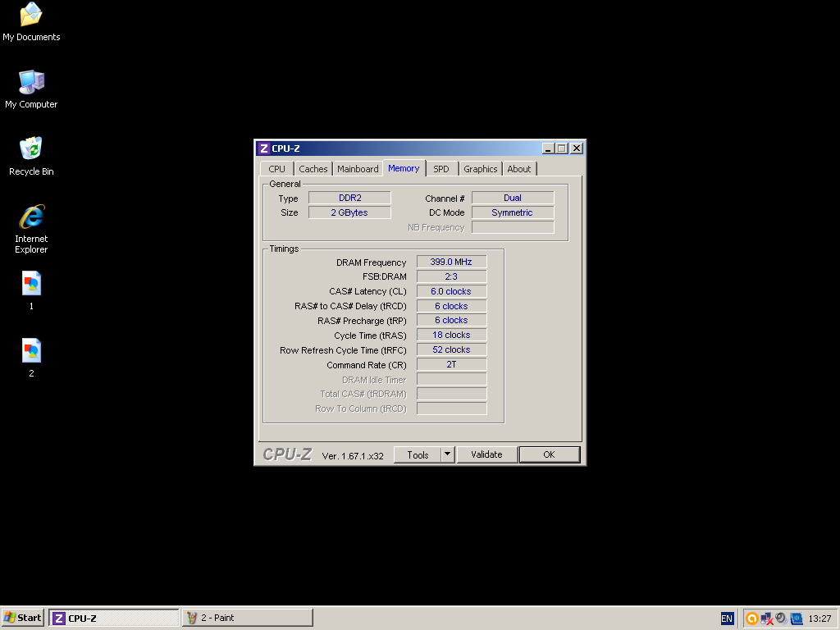The height and width of the screenshot is (630, 840).
Task: Open the volume speaker tray icon
Action: 782,619
